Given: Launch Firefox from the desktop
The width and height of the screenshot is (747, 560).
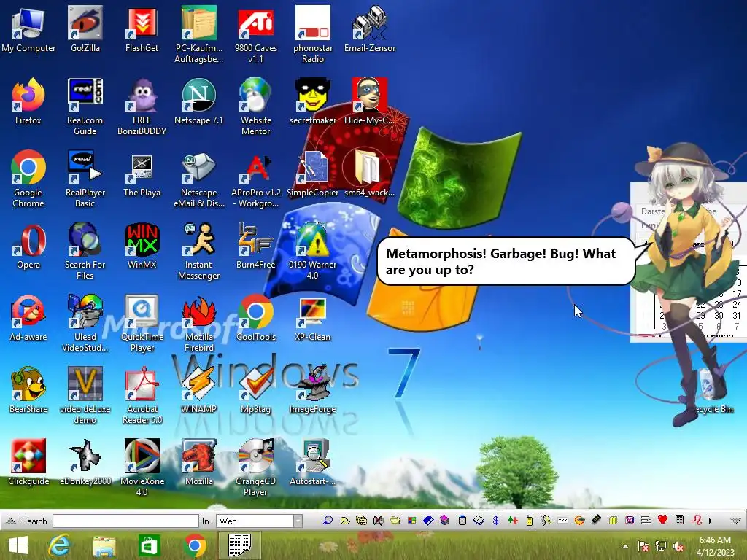Looking at the screenshot, I should coord(28,102).
